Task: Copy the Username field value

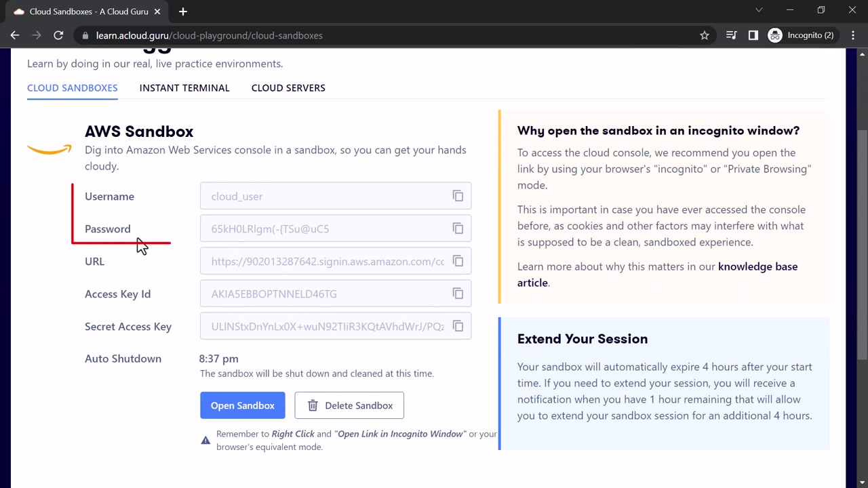Action: tap(458, 197)
